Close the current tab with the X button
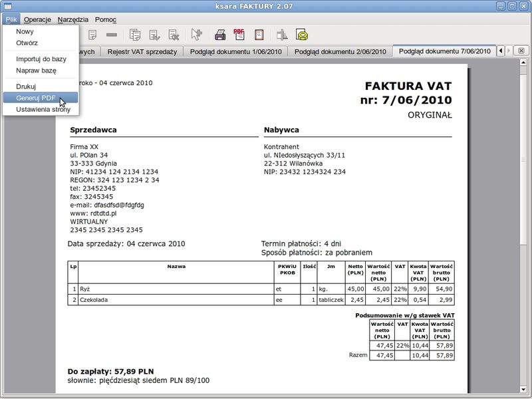This screenshot has width=532, height=399. pyautogui.click(x=521, y=51)
